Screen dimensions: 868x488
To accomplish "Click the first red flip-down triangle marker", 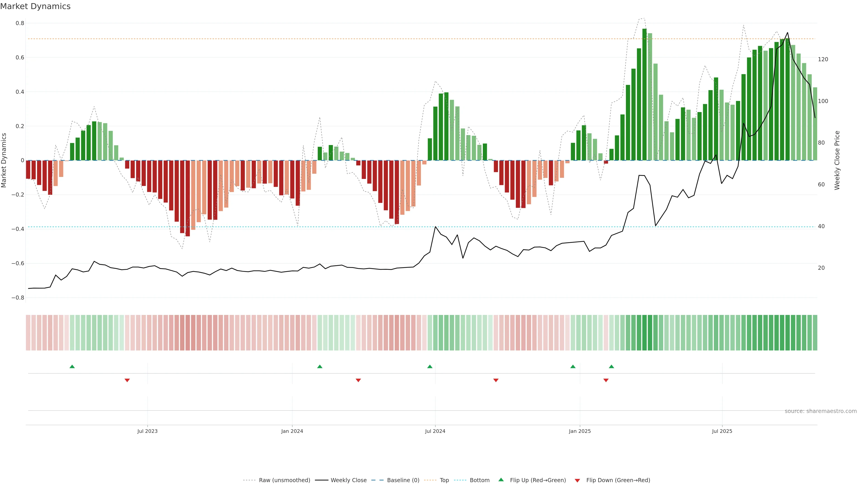I will pos(127,380).
